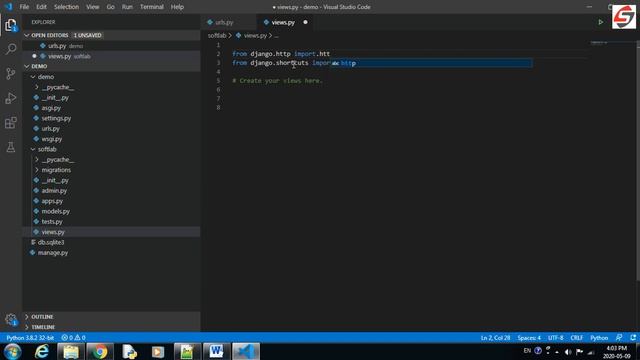Image resolution: width=640 pixels, height=360 pixels.
Task: Click the feedback icon in status bar
Action: pos(619,338)
